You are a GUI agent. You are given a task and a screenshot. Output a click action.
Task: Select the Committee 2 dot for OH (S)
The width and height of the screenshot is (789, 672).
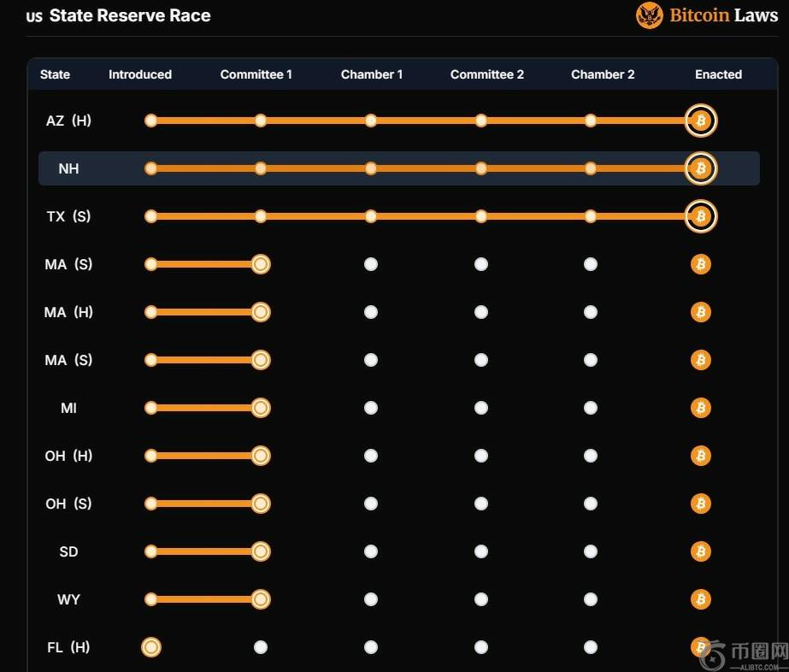pyautogui.click(x=481, y=504)
